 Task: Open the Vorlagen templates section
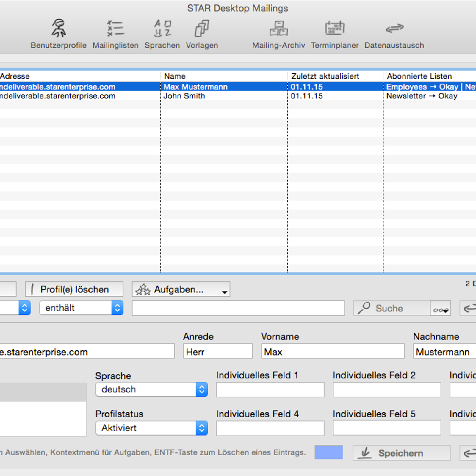tap(202, 34)
